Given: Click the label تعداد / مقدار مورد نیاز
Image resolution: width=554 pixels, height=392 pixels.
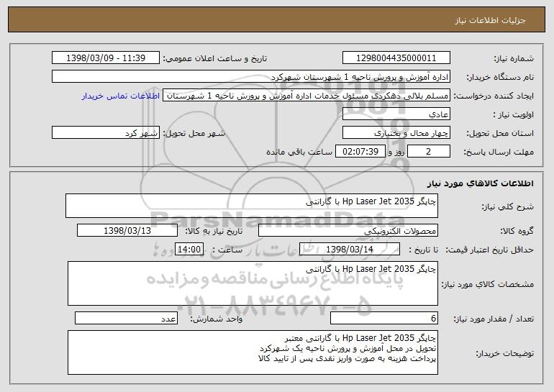Looking at the screenshot, I should coord(494,319).
